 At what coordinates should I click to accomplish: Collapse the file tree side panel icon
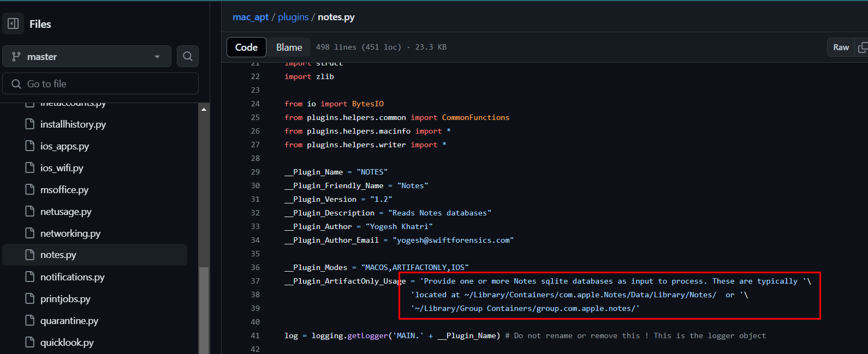pos(13,23)
